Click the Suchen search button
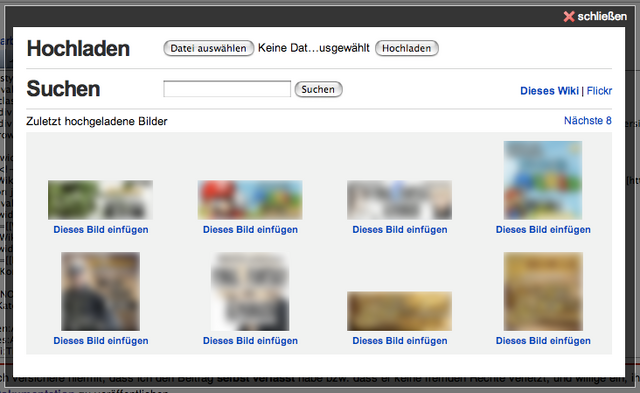The image size is (640, 393). (x=318, y=89)
